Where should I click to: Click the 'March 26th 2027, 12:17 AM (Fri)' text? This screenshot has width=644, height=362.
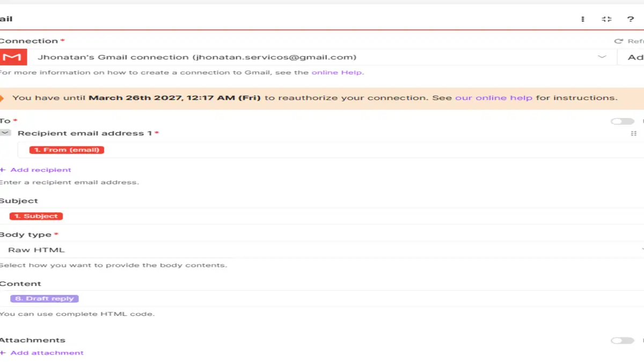[174, 98]
